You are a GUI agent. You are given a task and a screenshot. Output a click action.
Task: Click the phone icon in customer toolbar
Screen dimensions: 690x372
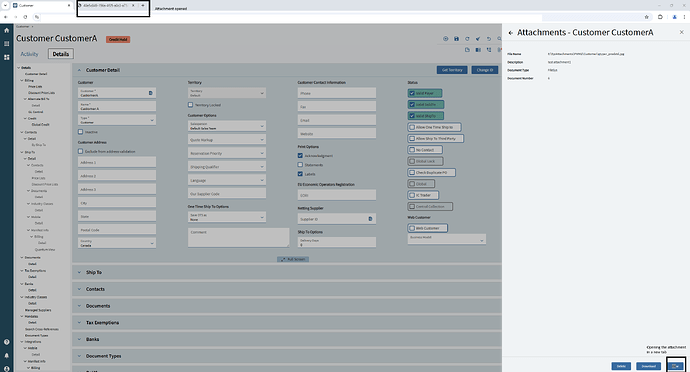click(489, 50)
